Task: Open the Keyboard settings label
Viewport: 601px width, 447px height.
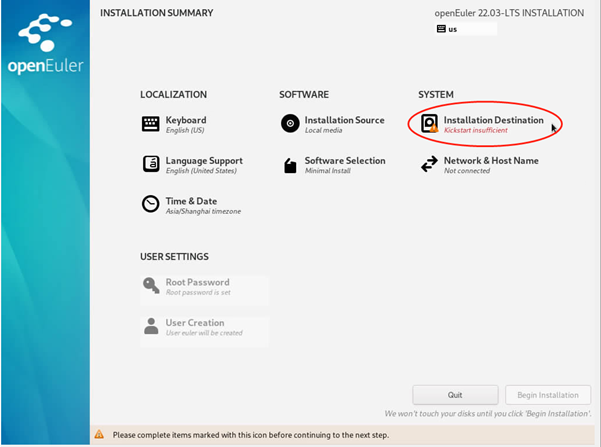Action: click(x=186, y=120)
